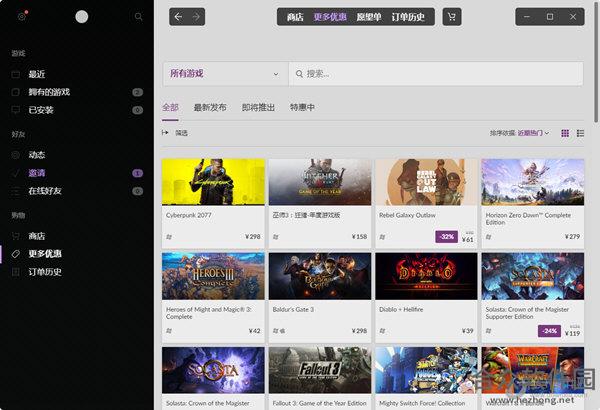Click platform icons under Baldur's Gate 3
The image size is (600, 410).
pos(279,331)
